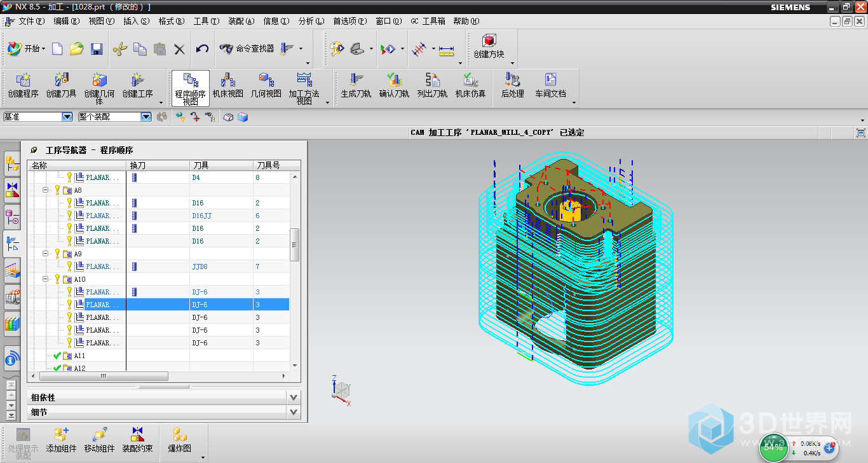Click the 创建刀具 icon
868x463 pixels.
click(61, 86)
